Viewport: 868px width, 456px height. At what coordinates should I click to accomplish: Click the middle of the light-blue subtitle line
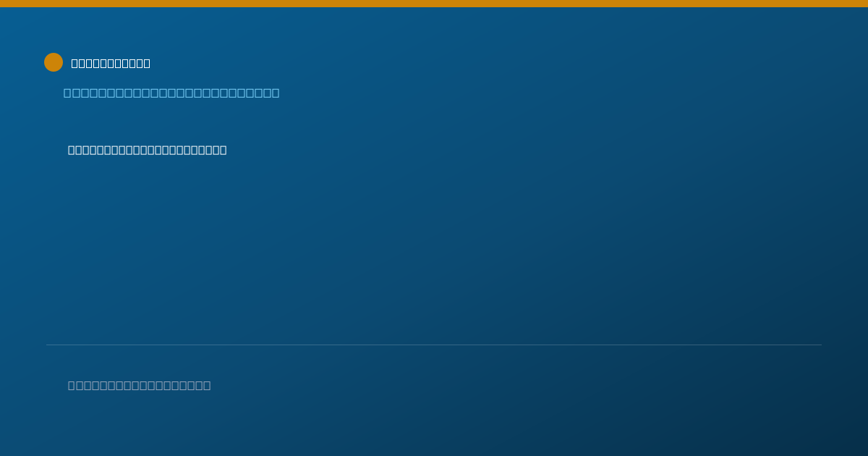[x=171, y=93]
